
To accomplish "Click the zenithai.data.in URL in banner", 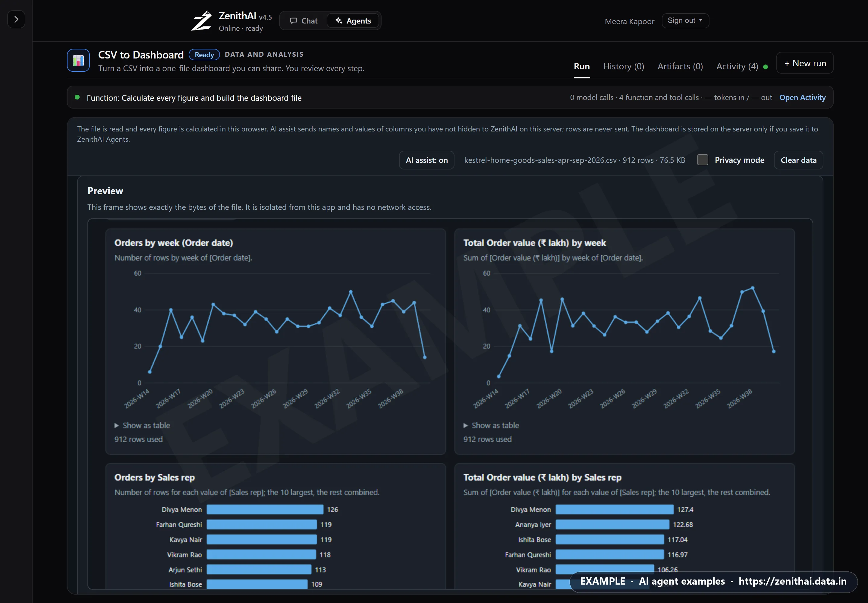I will point(792,581).
